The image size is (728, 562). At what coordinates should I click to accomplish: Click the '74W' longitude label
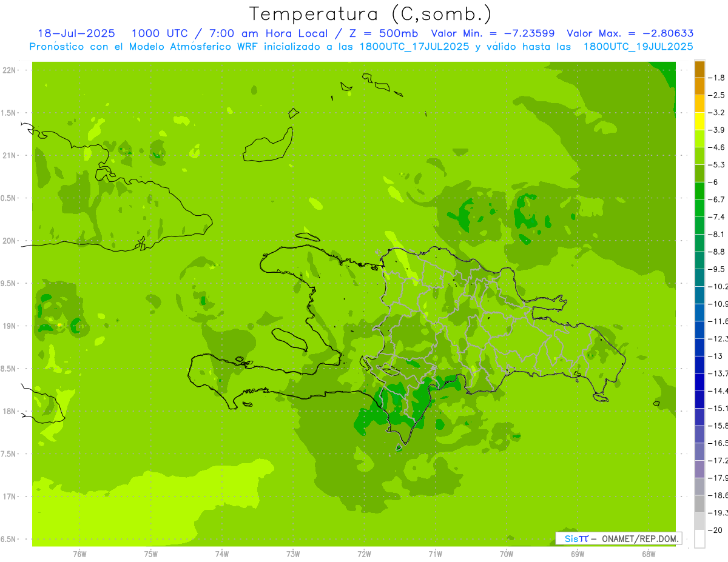coord(222,554)
